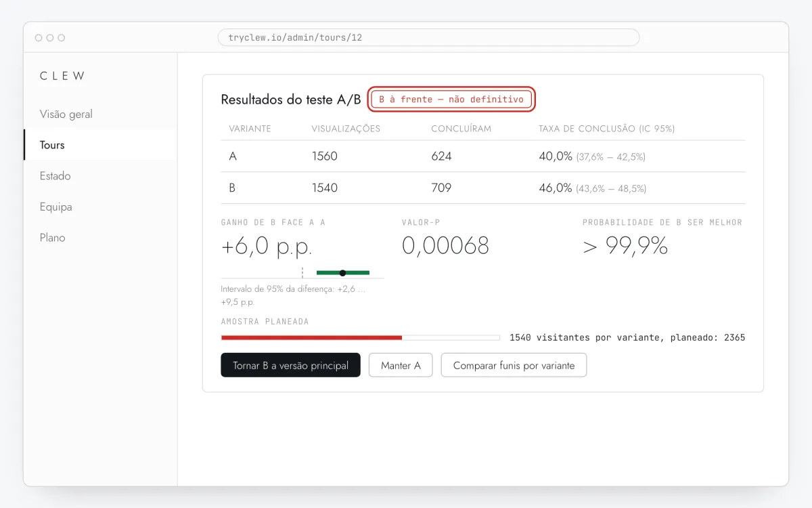Screen dimensions: 812x508
Task: Click the planned sample progress bar
Action: 360,337
